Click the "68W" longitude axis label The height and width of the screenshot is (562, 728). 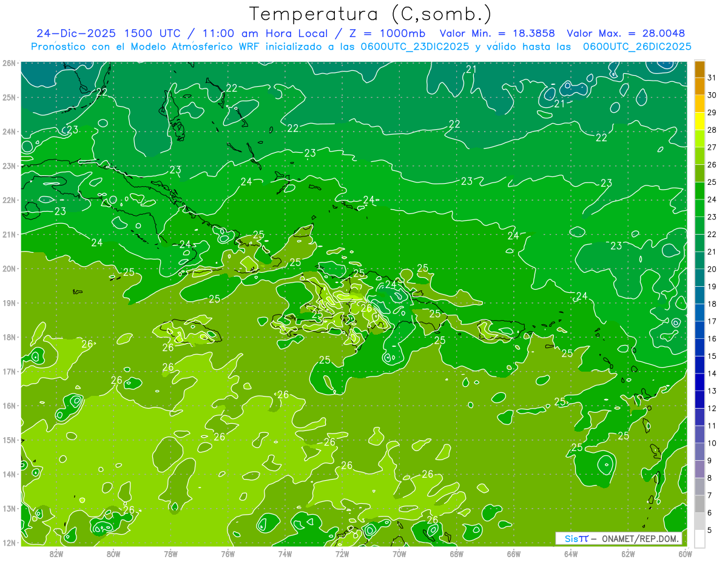[x=456, y=554]
